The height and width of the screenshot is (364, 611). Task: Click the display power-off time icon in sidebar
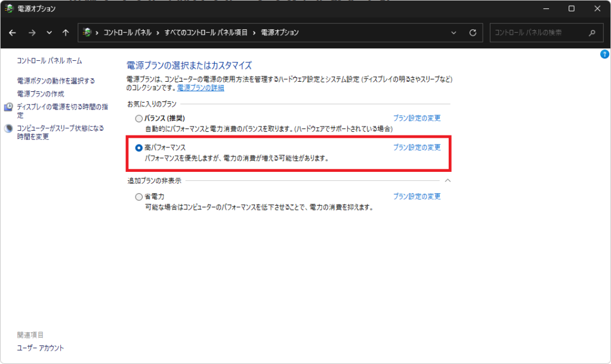(x=8, y=107)
